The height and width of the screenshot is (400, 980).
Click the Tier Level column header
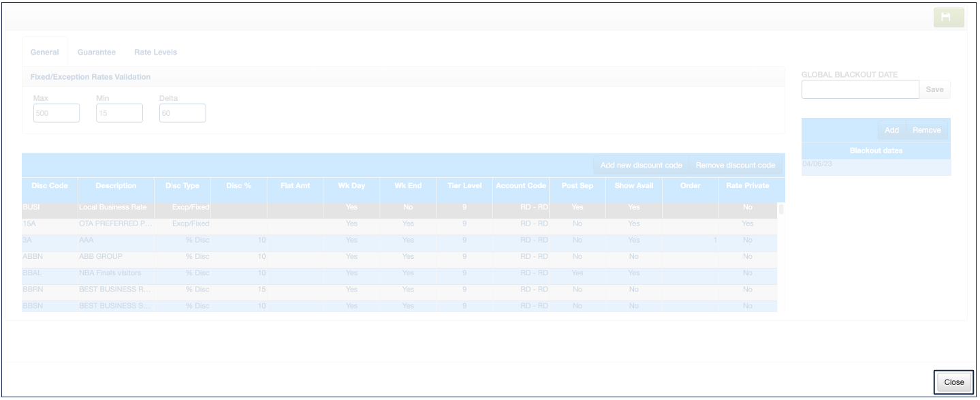(x=462, y=186)
